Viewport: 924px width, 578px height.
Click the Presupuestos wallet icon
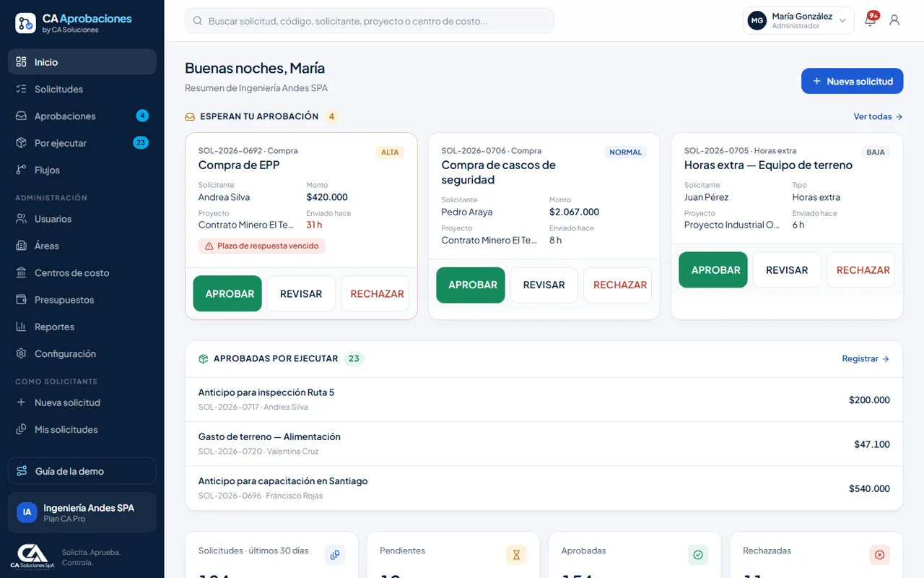pyautogui.click(x=21, y=299)
